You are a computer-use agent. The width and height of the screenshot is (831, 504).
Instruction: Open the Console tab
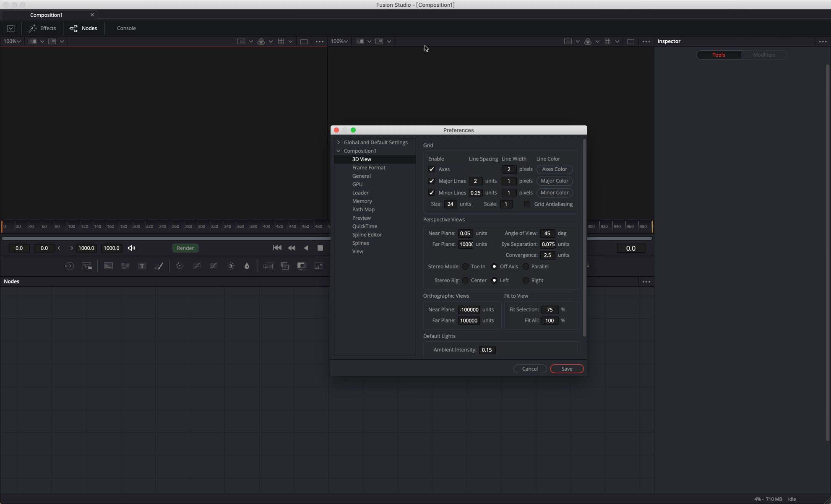click(126, 29)
